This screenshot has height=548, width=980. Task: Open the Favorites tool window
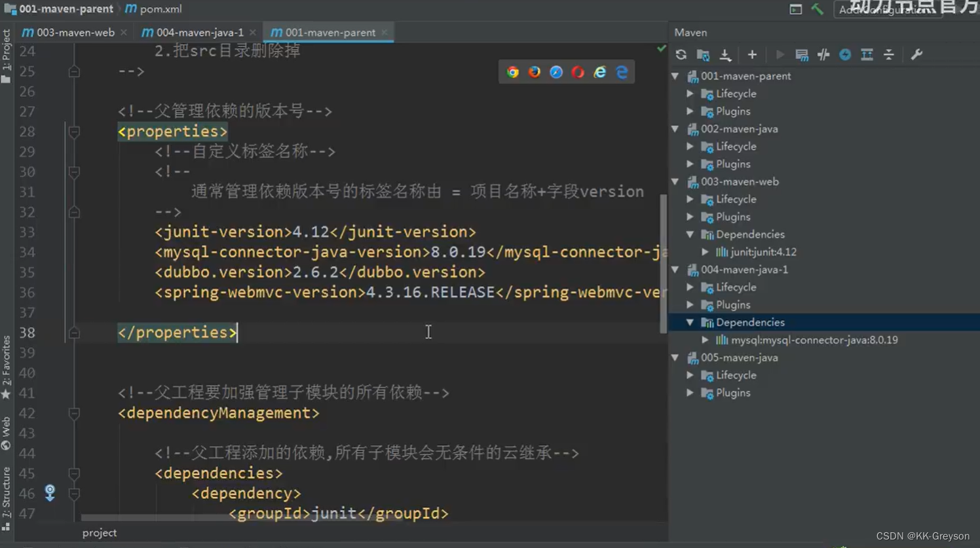click(6, 367)
